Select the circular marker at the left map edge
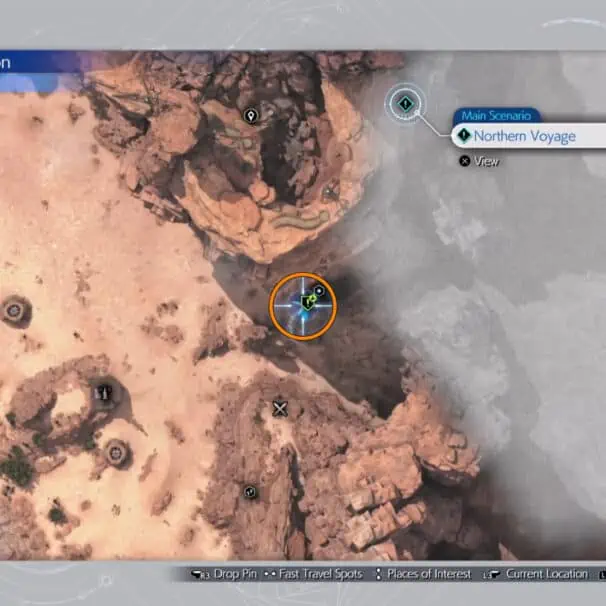 coord(14,312)
